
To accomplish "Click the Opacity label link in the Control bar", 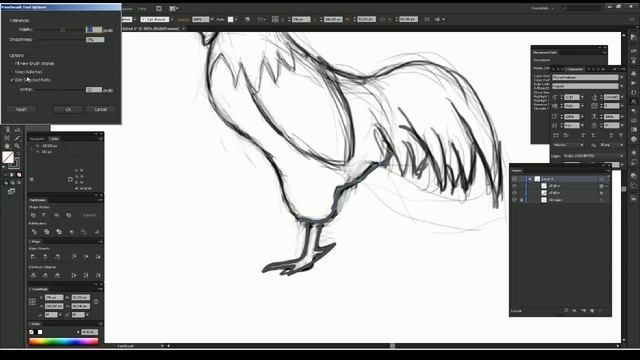I will (x=183, y=20).
